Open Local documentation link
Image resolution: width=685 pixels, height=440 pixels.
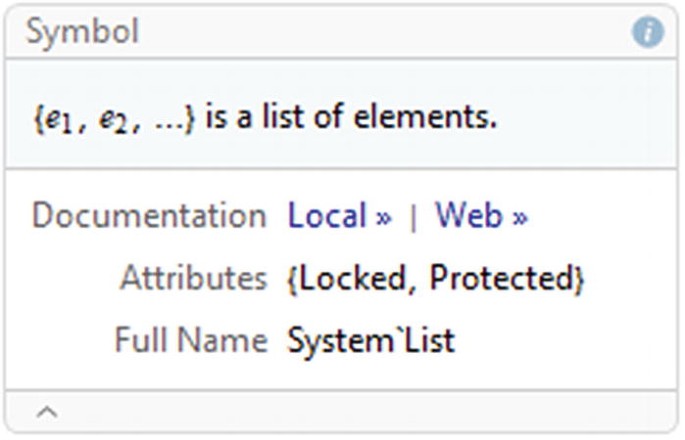point(340,215)
